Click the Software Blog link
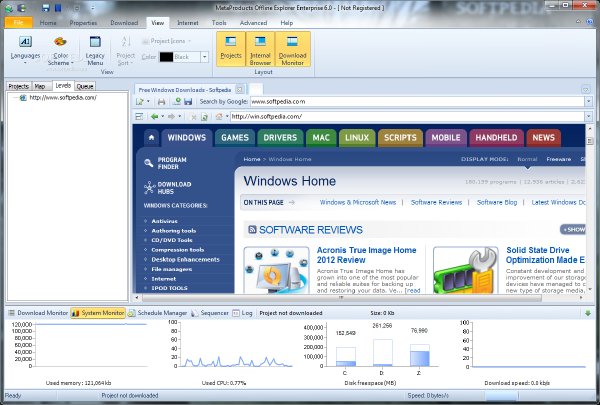This screenshot has height=405, width=600. pyautogui.click(x=497, y=202)
